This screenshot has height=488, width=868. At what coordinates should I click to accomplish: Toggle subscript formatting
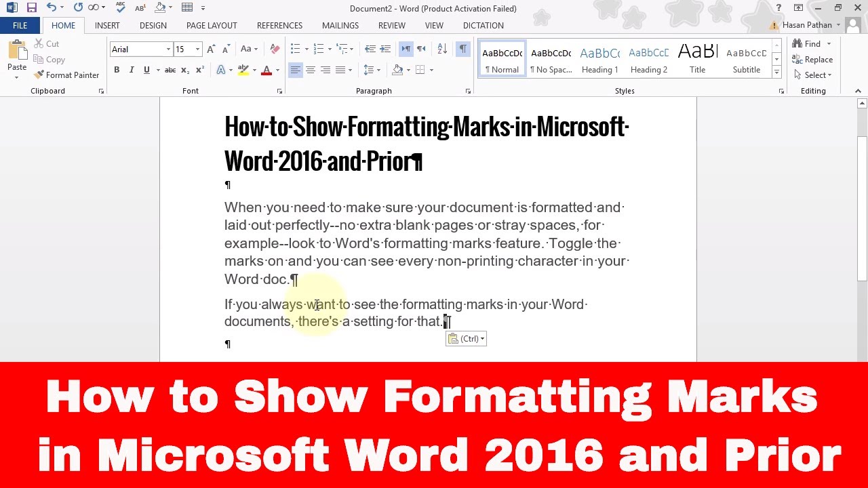point(185,70)
